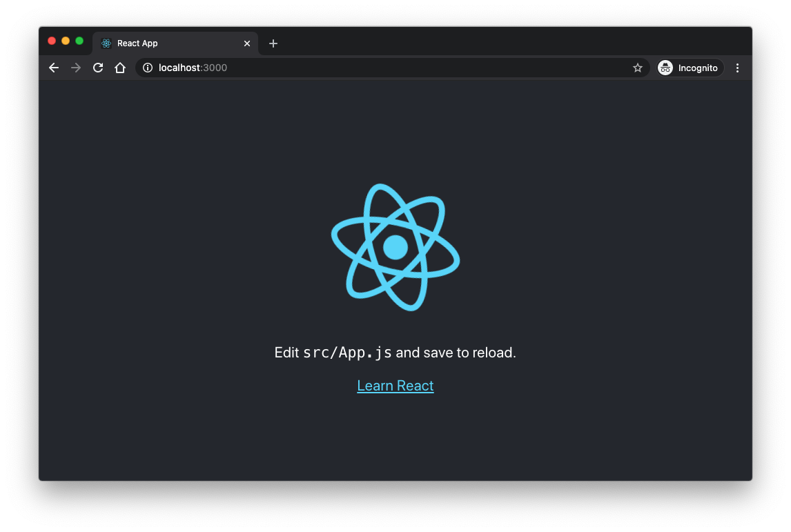Open Chrome's three-dot menu
The width and height of the screenshot is (791, 532).
click(737, 68)
